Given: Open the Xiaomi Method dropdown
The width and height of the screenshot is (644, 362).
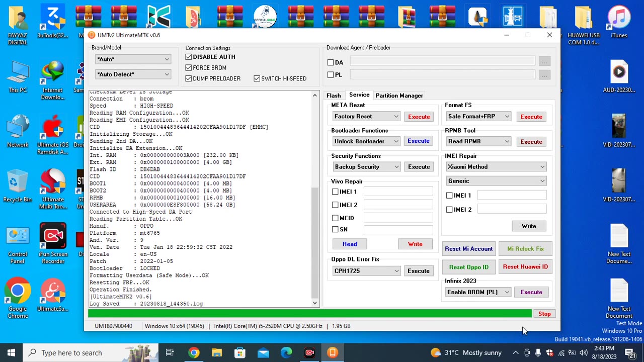Looking at the screenshot, I should [497, 166].
